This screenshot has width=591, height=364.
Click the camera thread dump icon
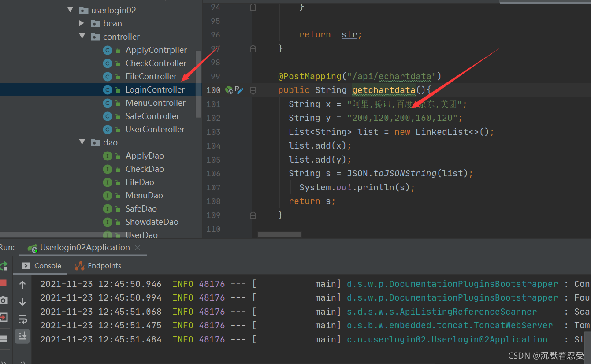coord(4,300)
